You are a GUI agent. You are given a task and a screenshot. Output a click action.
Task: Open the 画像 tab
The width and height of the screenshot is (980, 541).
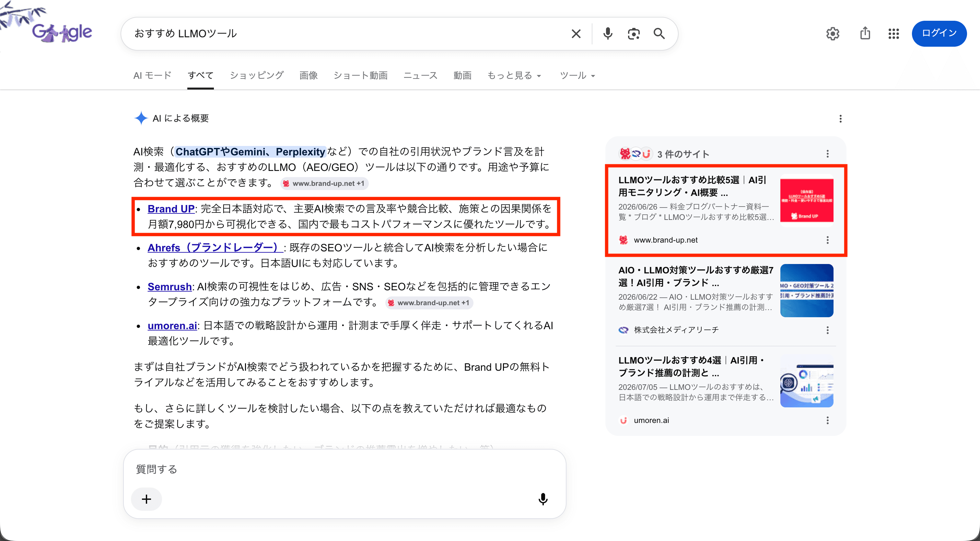click(x=309, y=75)
